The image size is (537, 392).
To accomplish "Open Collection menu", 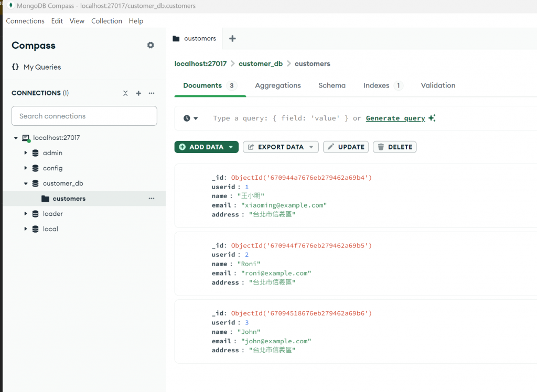I will [x=106, y=21].
